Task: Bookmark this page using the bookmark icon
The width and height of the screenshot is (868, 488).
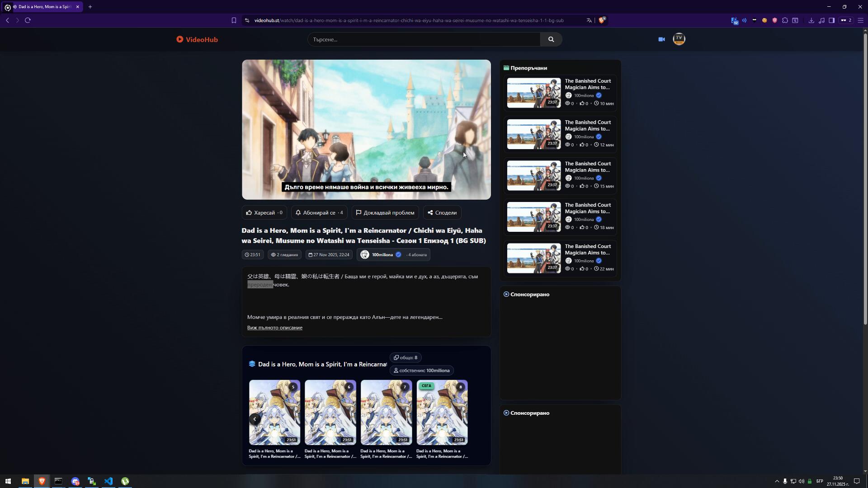Action: pos(234,20)
